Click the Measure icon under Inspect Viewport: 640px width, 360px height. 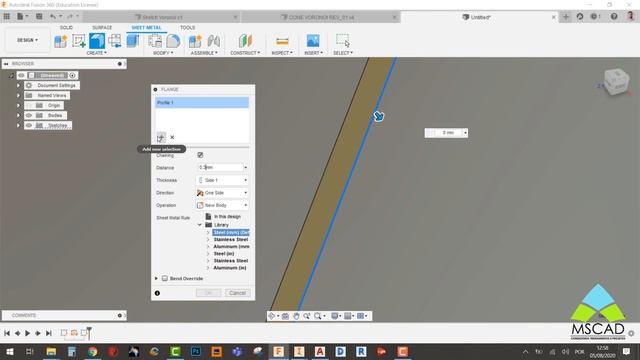pos(282,41)
